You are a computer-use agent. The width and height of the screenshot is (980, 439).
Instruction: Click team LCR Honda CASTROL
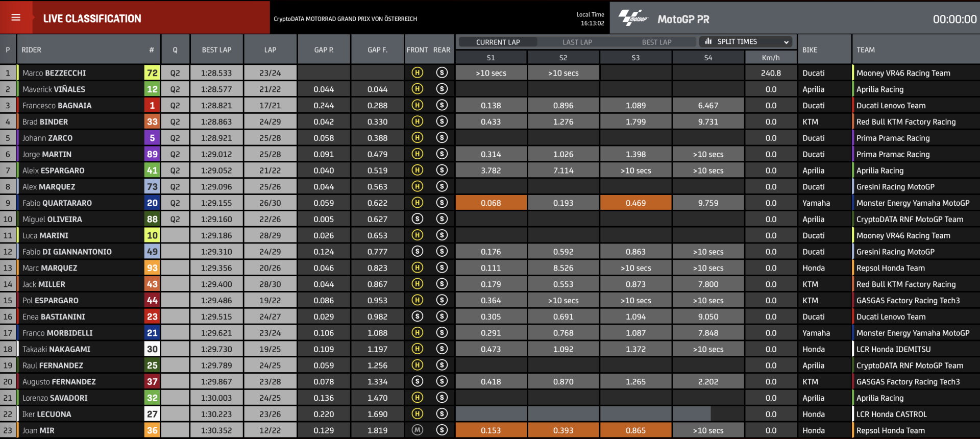(x=892, y=414)
